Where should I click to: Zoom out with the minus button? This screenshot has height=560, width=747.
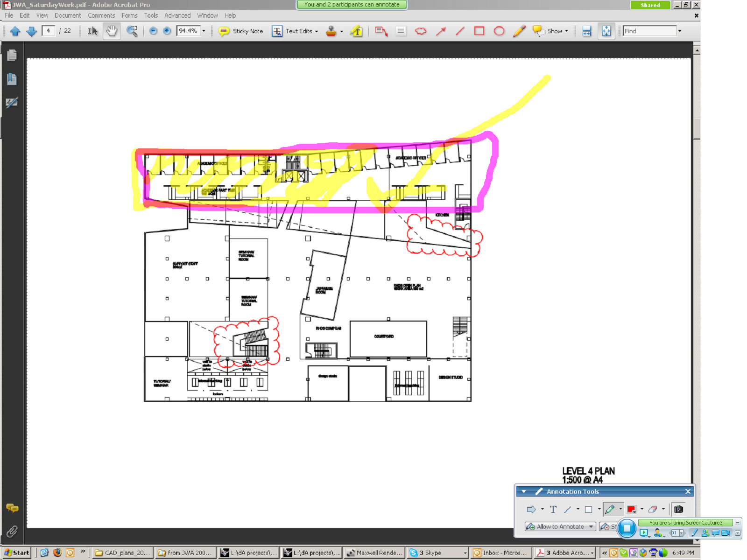[153, 31]
